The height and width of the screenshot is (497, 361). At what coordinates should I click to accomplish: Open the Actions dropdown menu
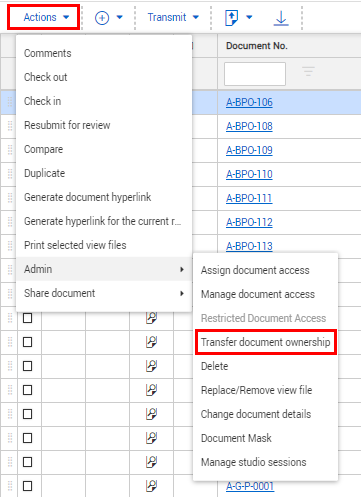[x=46, y=17]
